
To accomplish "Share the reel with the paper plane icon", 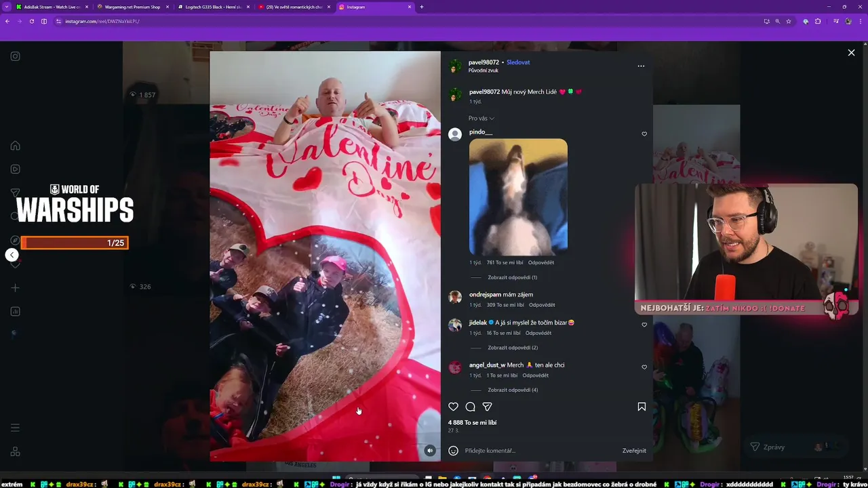I will coord(487,407).
